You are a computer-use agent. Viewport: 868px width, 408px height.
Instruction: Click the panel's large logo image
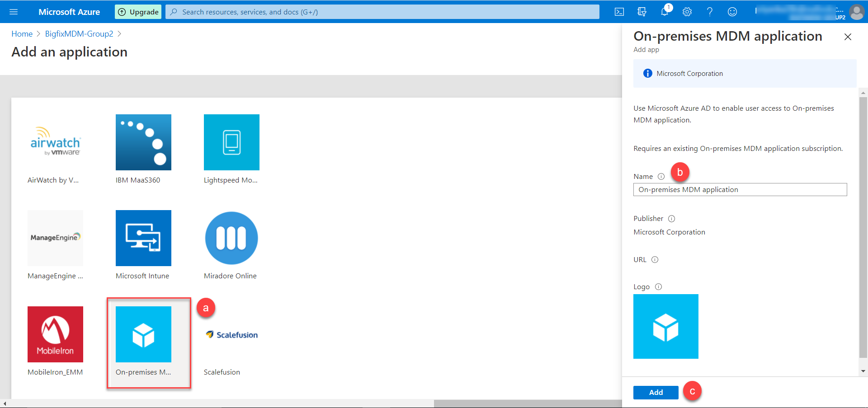tap(666, 326)
